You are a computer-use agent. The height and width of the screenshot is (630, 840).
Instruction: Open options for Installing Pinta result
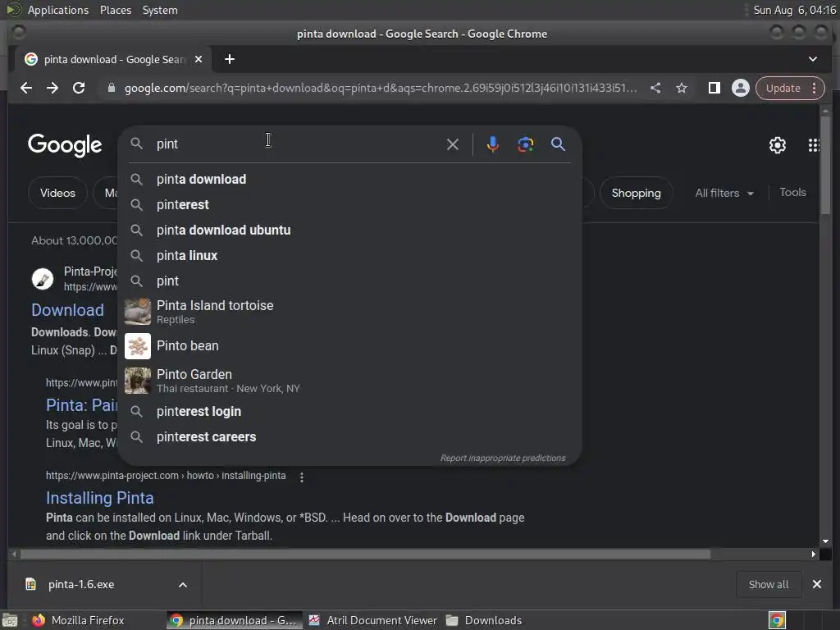point(302,477)
